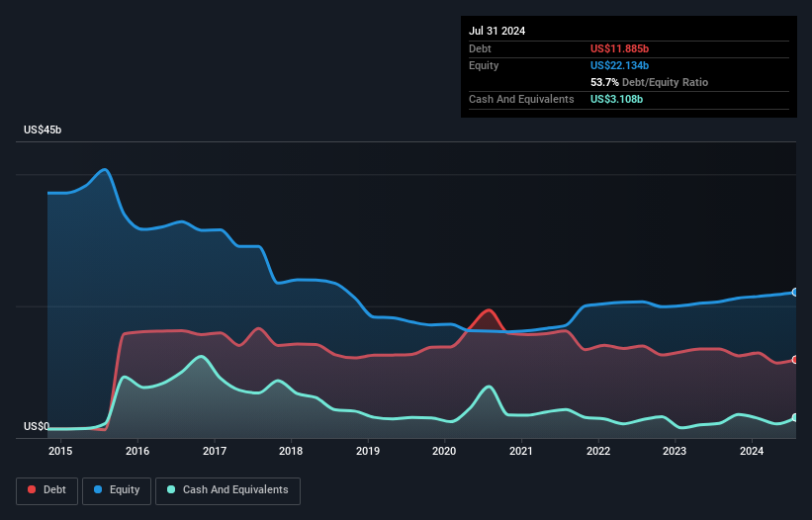The image size is (812, 520).
Task: Select the 2021 x-axis label
Action: point(521,451)
